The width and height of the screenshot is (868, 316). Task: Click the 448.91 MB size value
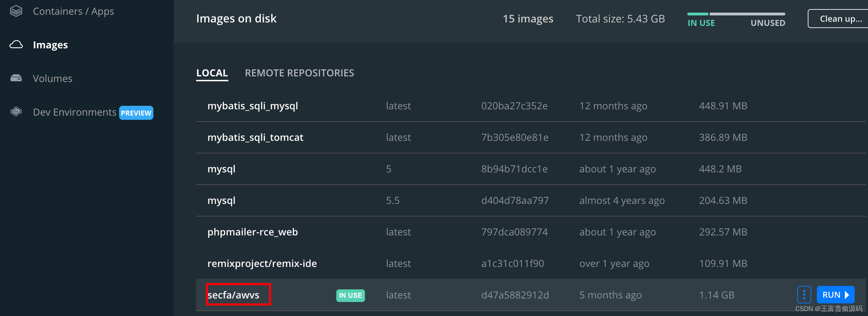723,106
